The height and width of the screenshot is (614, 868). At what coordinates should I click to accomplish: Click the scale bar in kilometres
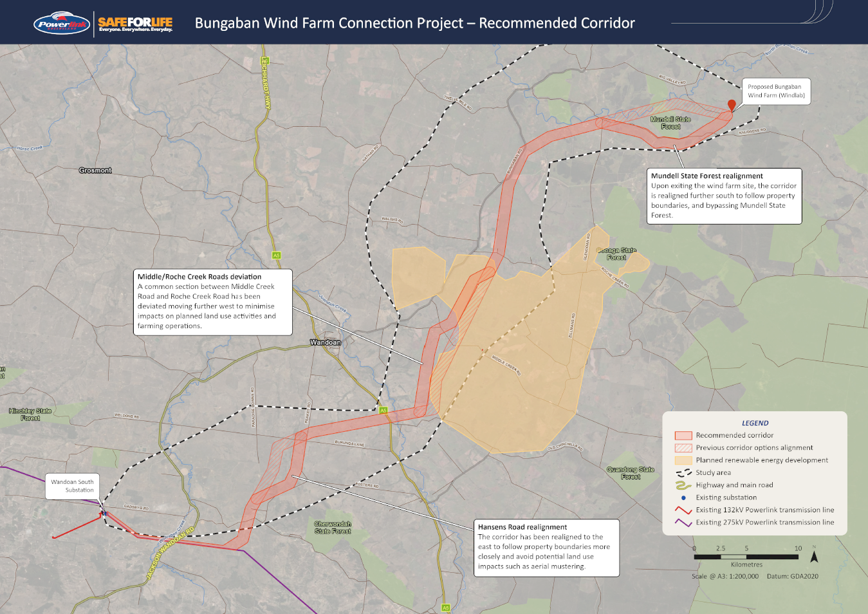click(x=746, y=556)
